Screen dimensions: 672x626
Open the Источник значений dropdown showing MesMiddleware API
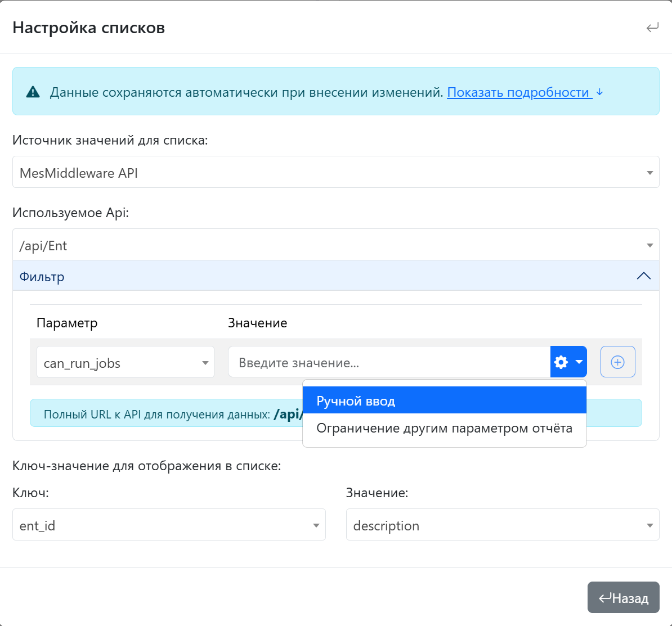pos(335,173)
